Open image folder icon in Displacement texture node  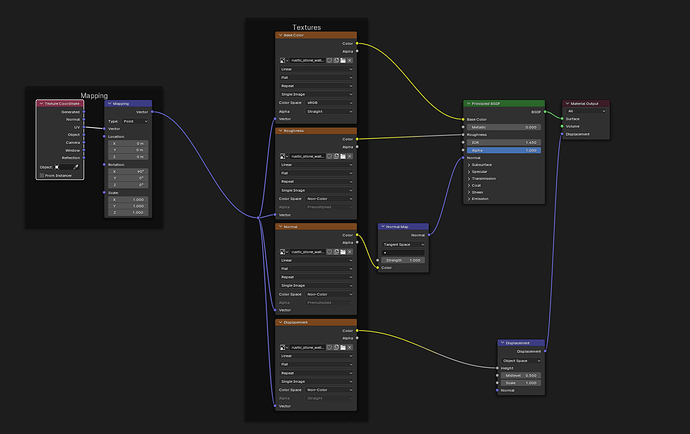(x=343, y=347)
